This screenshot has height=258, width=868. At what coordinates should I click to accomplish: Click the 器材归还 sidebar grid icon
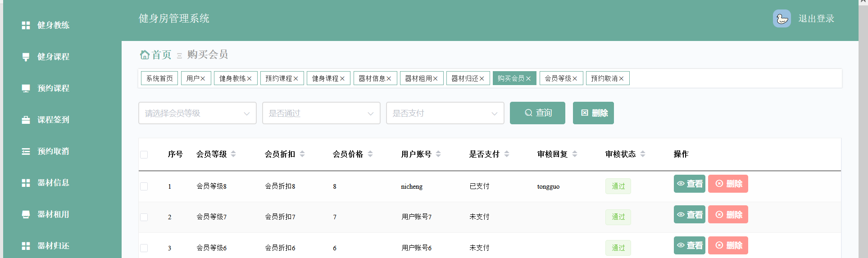click(x=26, y=246)
